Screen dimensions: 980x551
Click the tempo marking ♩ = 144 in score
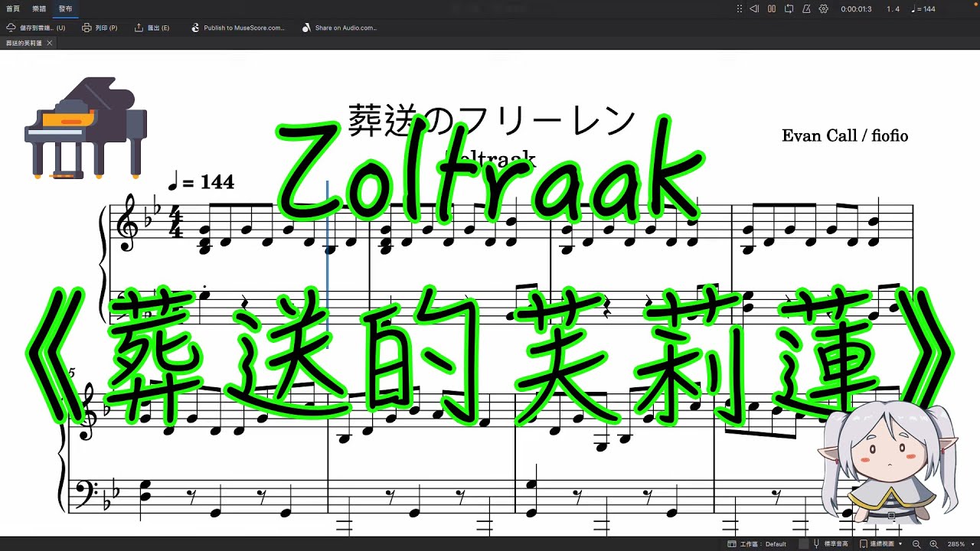201,182
